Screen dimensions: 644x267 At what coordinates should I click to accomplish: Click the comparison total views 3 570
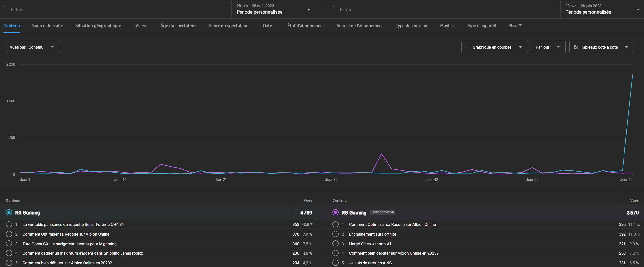(632, 212)
